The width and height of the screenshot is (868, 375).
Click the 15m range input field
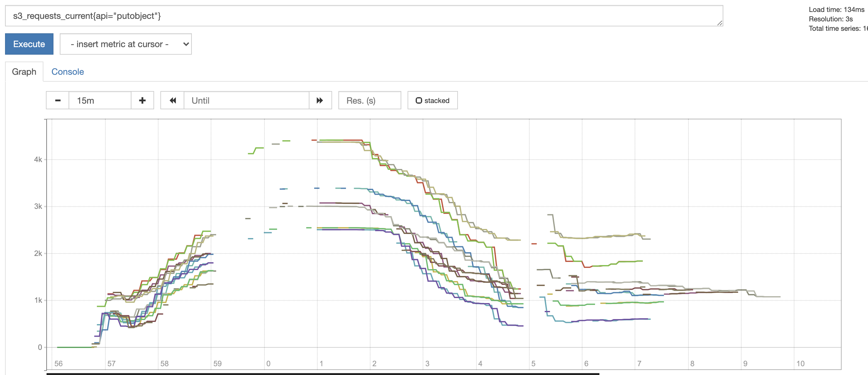tap(100, 100)
